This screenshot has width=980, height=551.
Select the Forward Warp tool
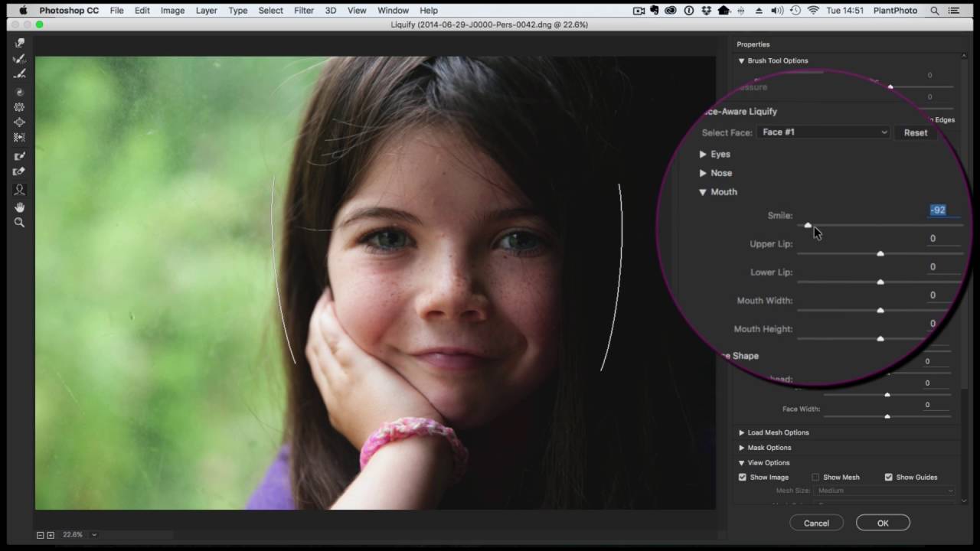pos(20,44)
